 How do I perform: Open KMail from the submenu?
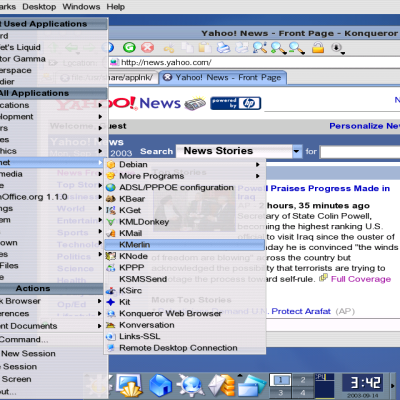[x=185, y=233]
